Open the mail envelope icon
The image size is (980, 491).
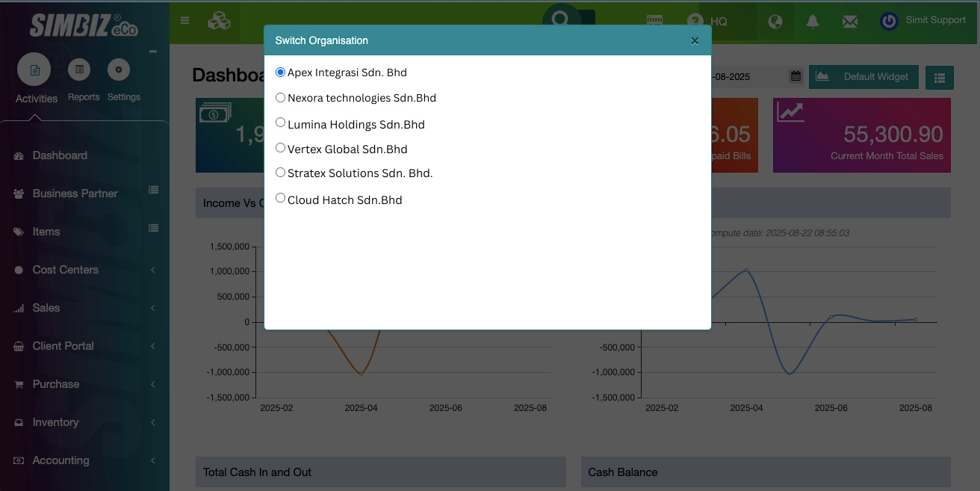(x=849, y=22)
